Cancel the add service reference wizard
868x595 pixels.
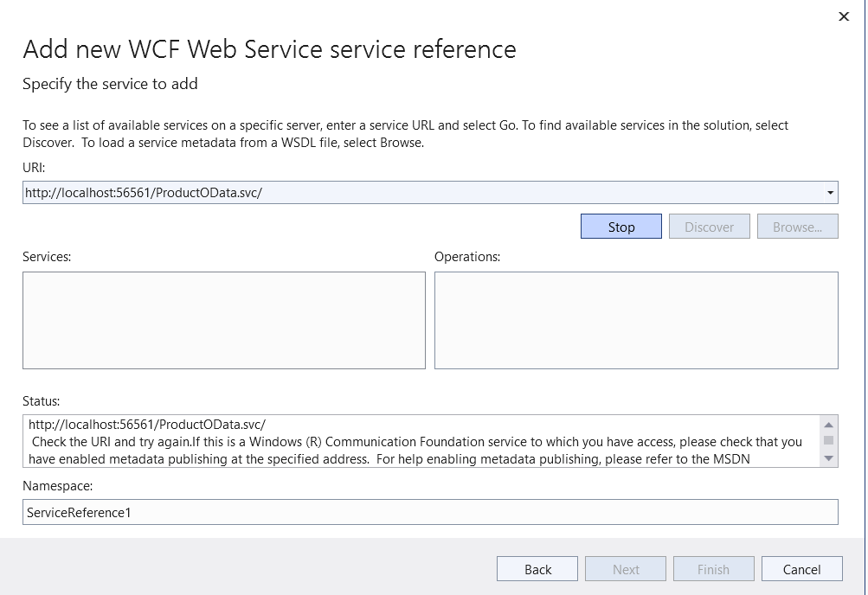(x=801, y=569)
